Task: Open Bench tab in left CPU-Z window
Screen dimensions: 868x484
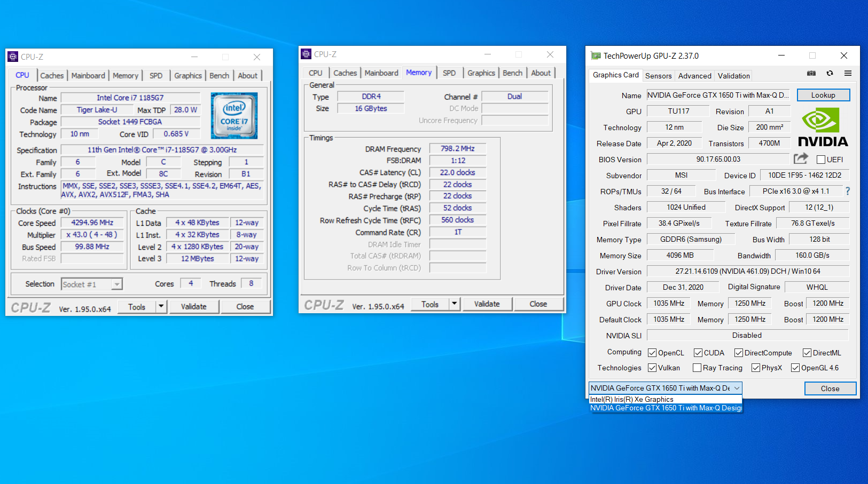Action: [219, 76]
